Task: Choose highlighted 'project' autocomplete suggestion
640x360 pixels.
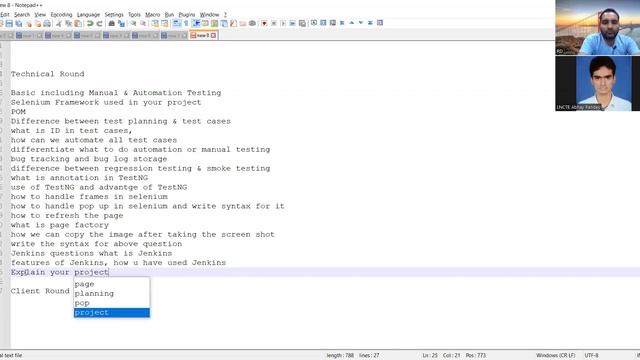Action: [111, 313]
